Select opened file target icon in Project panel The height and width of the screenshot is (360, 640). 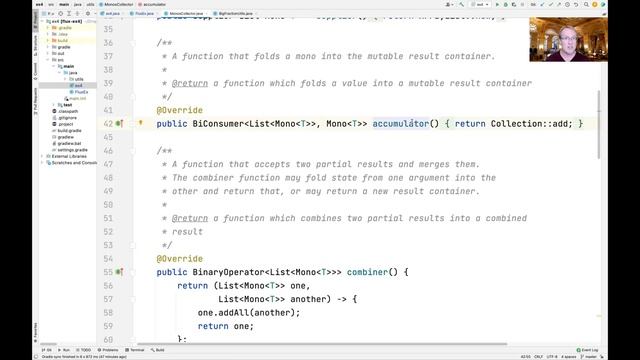tap(60, 13)
